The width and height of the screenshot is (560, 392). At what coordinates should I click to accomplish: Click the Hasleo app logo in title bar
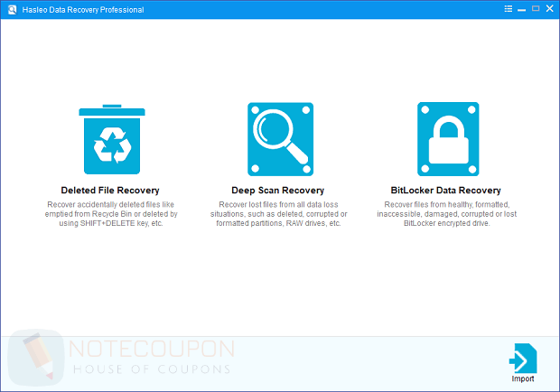click(12, 10)
